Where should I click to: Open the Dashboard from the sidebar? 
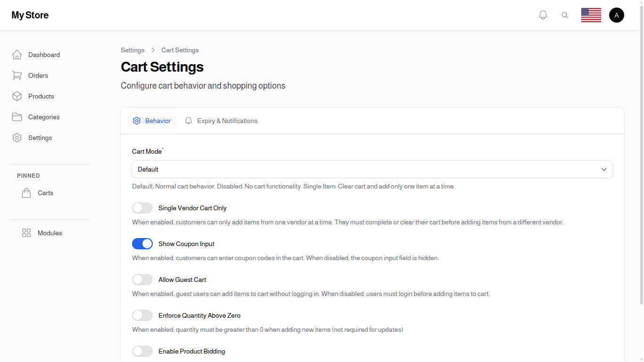(44, 55)
